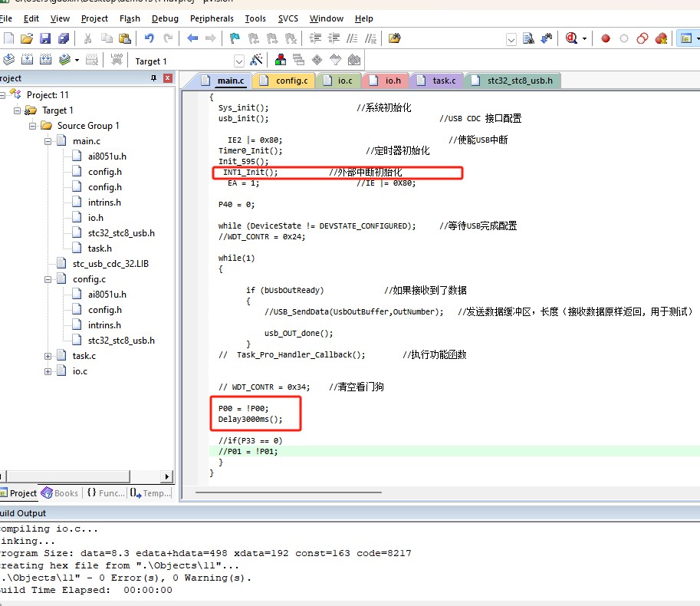The width and height of the screenshot is (700, 606).
Task: Collapse the Project: 11 root node
Action: [2, 95]
